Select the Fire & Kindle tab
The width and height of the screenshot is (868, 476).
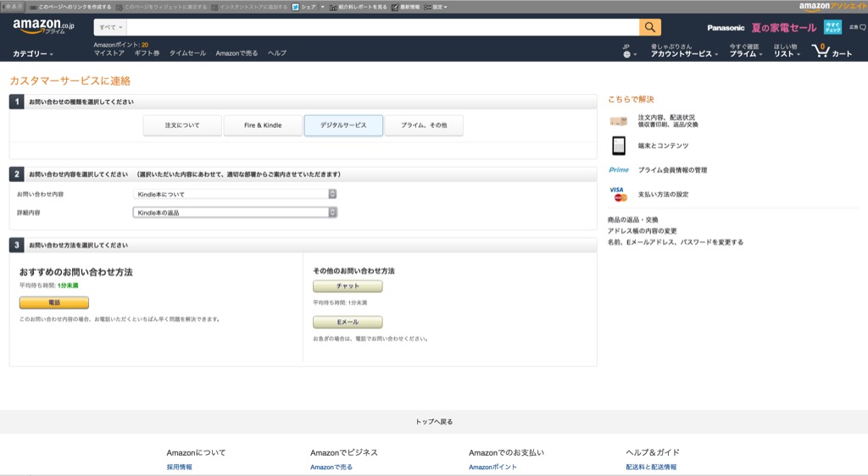pyautogui.click(x=263, y=125)
